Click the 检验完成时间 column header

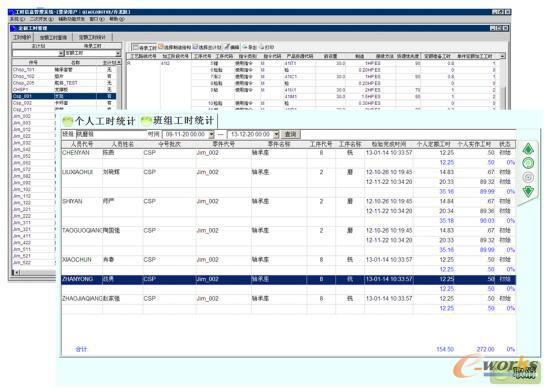click(389, 144)
